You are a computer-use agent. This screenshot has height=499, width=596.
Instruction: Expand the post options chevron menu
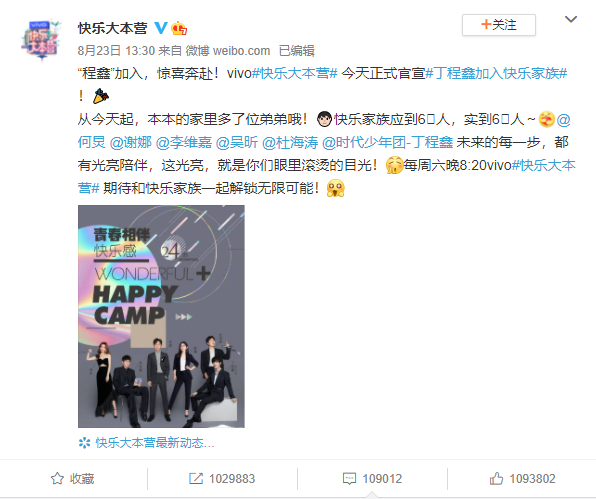[x=571, y=19]
